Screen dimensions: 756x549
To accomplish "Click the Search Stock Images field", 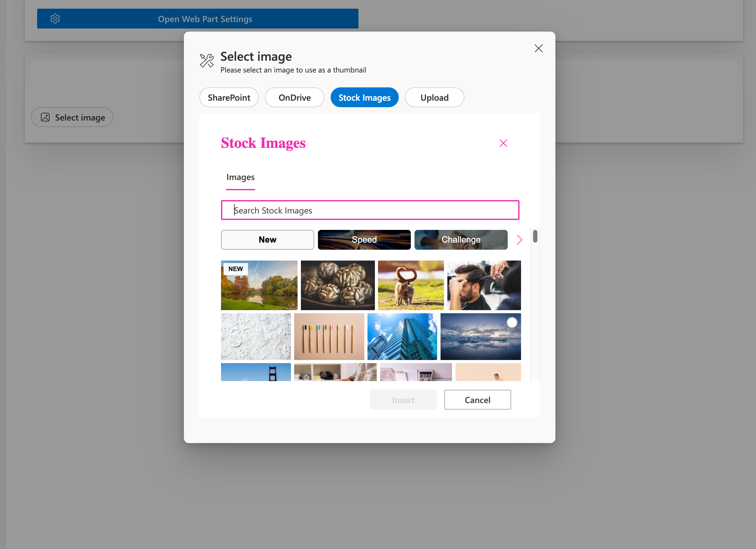I will (x=370, y=210).
